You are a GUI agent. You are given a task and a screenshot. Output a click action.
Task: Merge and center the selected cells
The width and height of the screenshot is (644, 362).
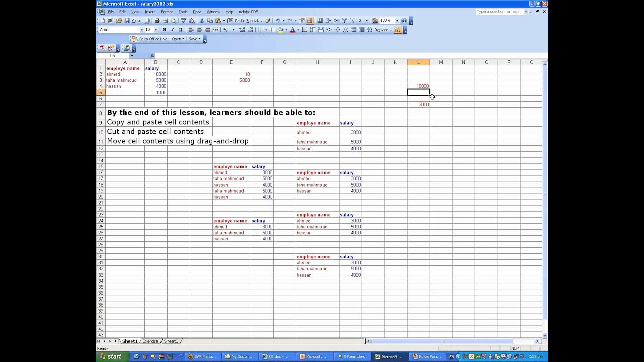coord(215,30)
